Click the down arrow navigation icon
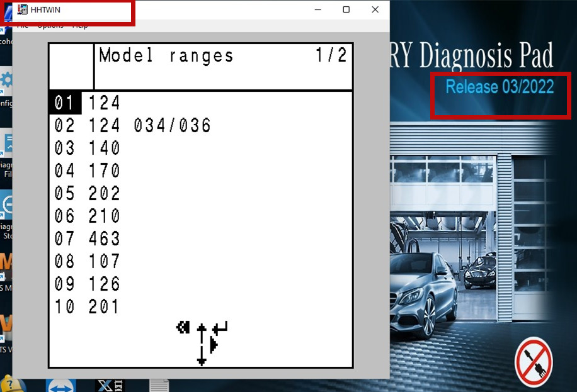This screenshot has height=392, width=577. pyautogui.click(x=202, y=356)
